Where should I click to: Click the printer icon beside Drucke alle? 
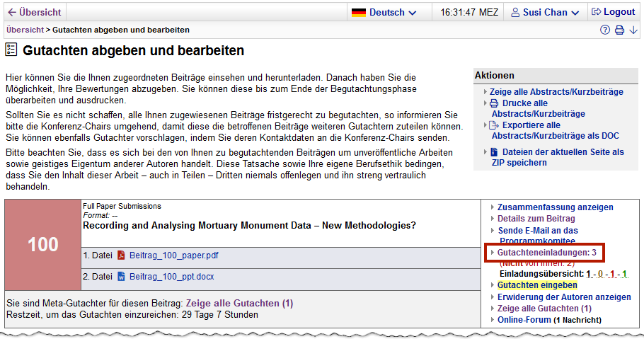tap(494, 103)
